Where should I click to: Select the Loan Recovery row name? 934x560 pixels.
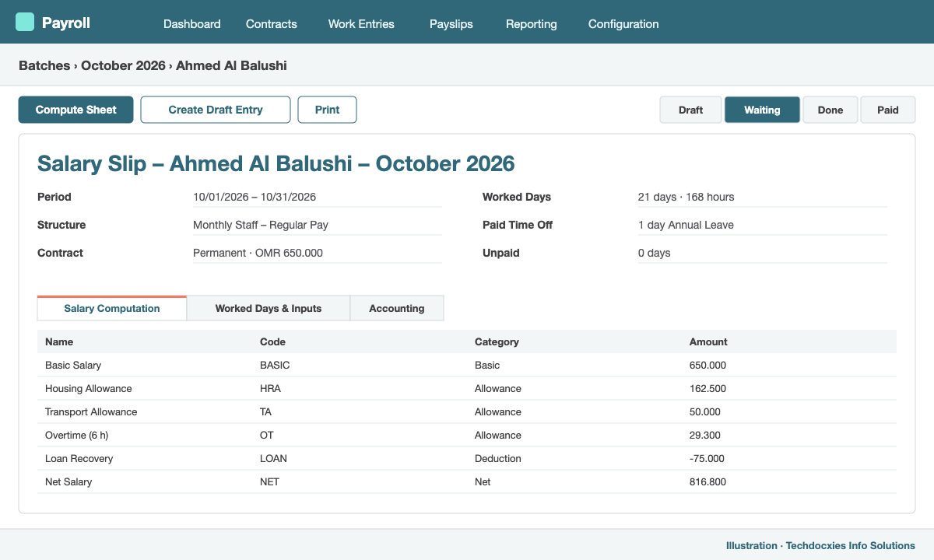(79, 458)
